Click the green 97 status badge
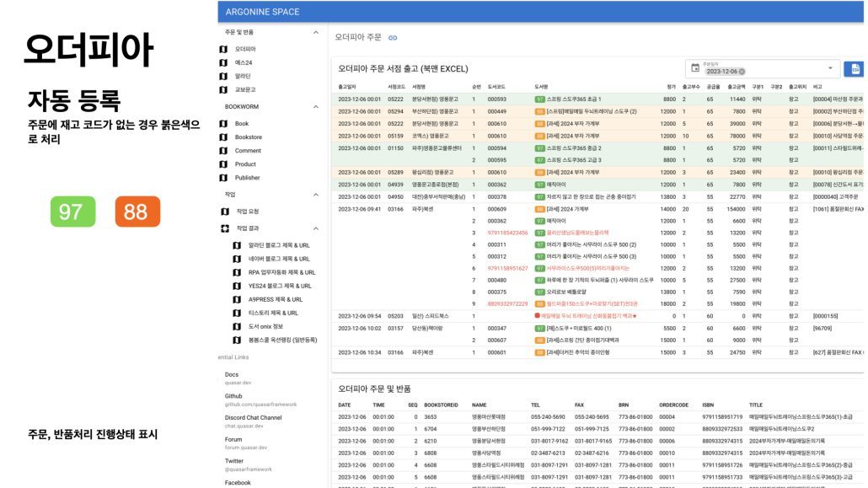This screenshot has width=868, height=488. pos(71,211)
